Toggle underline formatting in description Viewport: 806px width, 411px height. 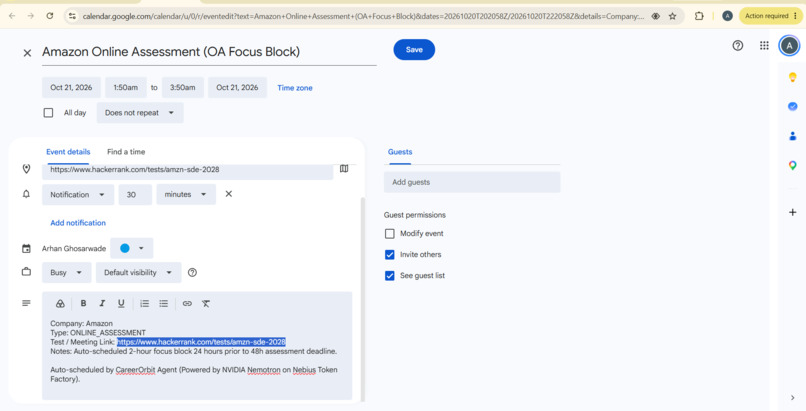121,304
